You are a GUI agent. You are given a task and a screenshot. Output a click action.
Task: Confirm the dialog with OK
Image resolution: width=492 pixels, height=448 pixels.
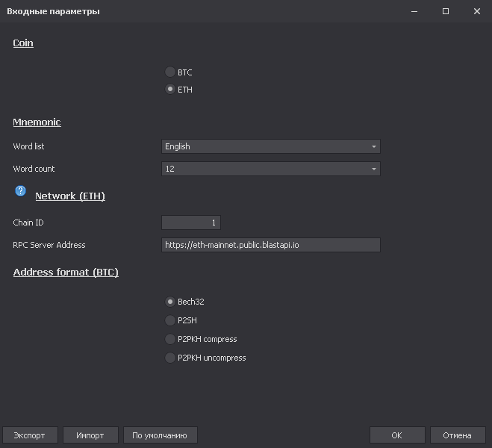(397, 435)
